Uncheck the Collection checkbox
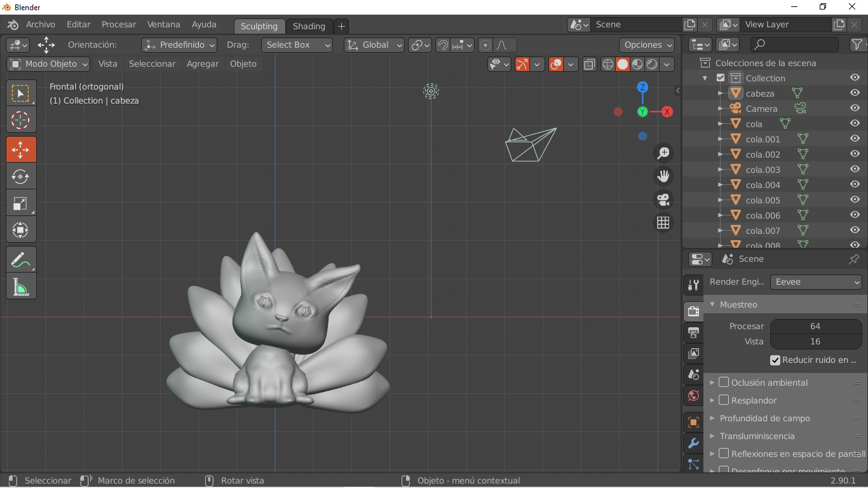Image resolution: width=868 pixels, height=488 pixels. tap(721, 78)
